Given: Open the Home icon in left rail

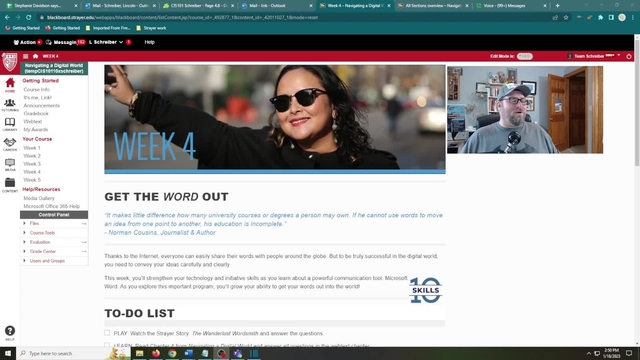Looking at the screenshot, I should (x=10, y=84).
